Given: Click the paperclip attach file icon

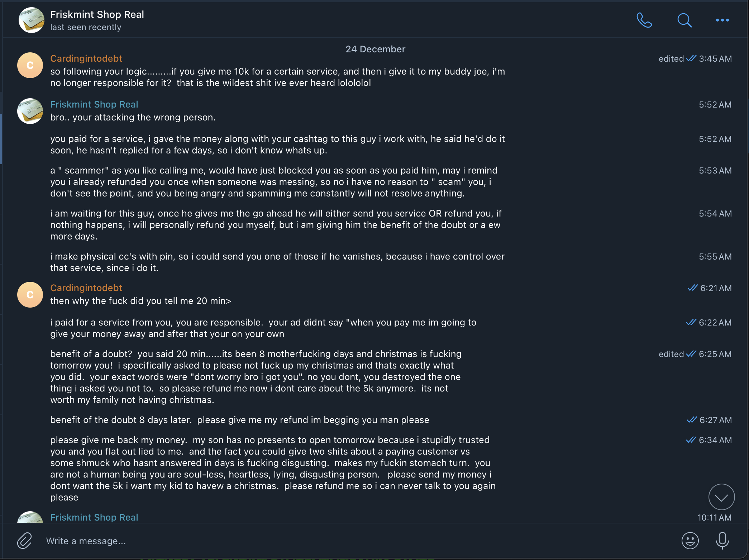Looking at the screenshot, I should (x=25, y=541).
